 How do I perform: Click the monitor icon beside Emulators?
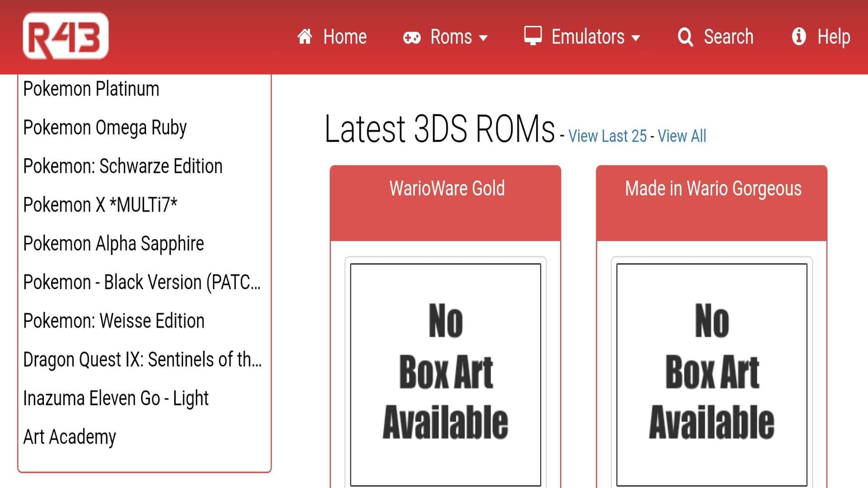click(533, 36)
